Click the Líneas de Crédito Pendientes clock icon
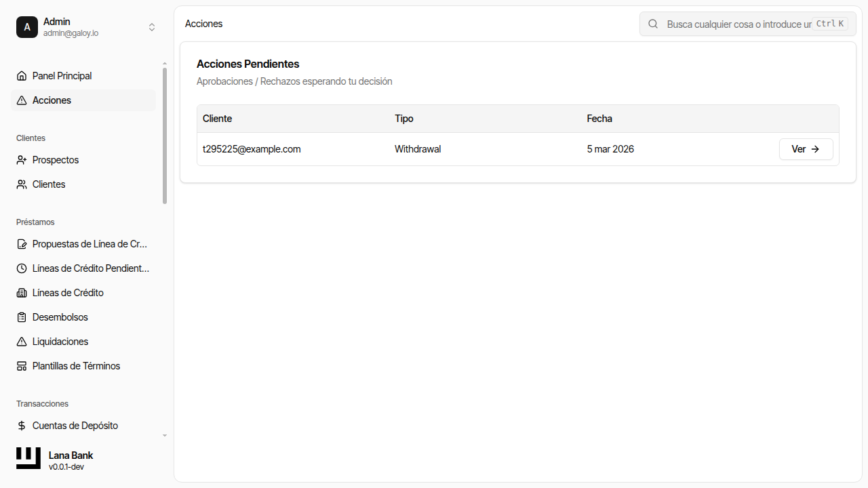Image resolution: width=868 pixels, height=488 pixels. [x=22, y=268]
